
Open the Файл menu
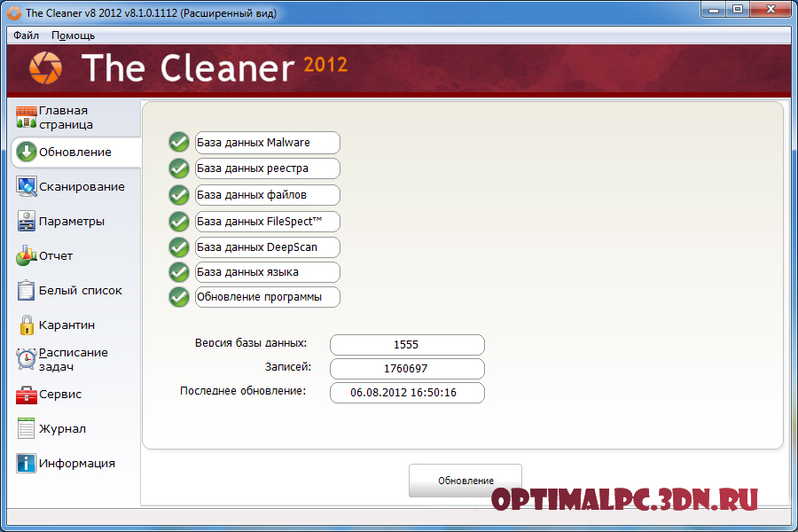[26, 35]
